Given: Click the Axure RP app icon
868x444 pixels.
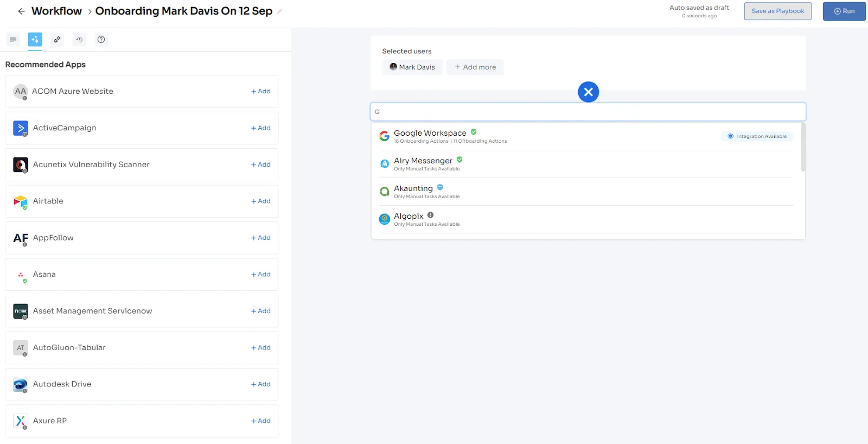Looking at the screenshot, I should pos(21,421).
